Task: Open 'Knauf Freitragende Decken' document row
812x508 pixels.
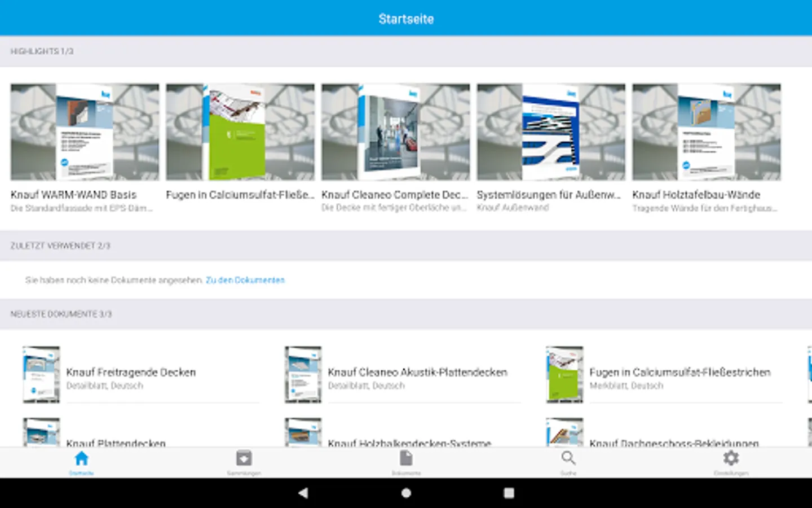Action: point(141,374)
